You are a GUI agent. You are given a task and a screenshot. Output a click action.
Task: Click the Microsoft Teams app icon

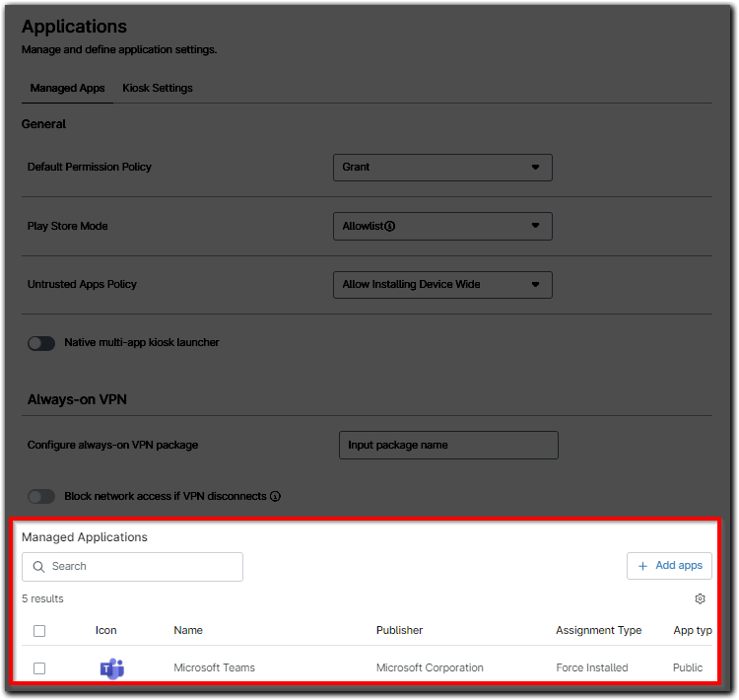(x=111, y=668)
